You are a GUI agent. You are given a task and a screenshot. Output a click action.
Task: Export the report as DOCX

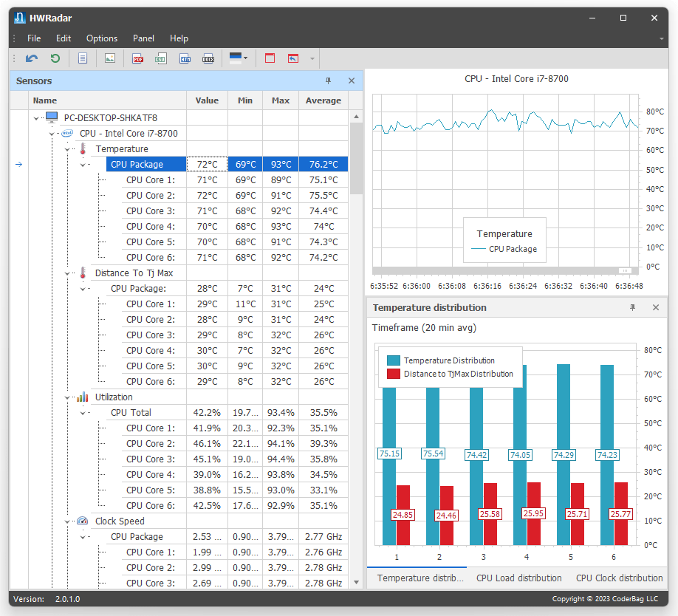(x=208, y=58)
